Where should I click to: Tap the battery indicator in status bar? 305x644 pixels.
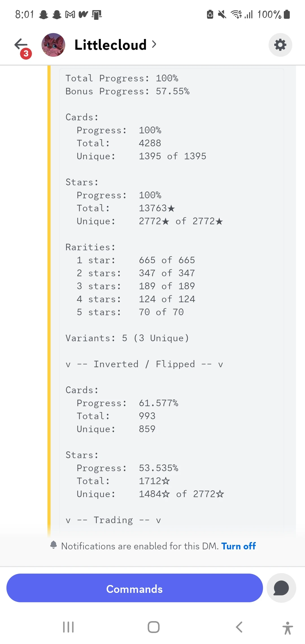pos(287,14)
